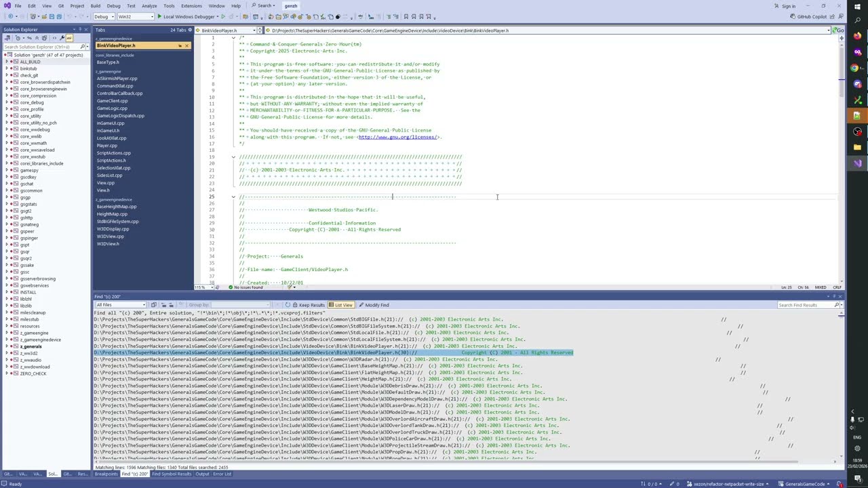Image resolution: width=868 pixels, height=488 pixels.
Task: Collapse the code region at line 19
Action: point(233,157)
